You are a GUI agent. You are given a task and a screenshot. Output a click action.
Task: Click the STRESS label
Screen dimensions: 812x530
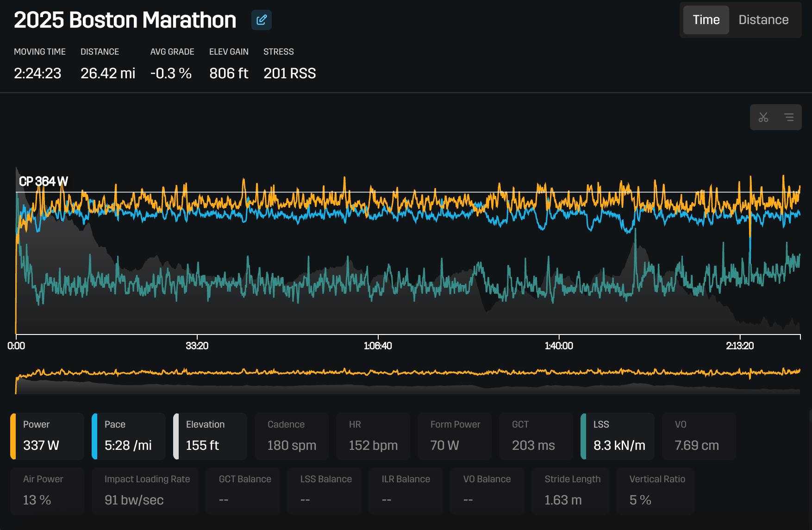pos(279,51)
